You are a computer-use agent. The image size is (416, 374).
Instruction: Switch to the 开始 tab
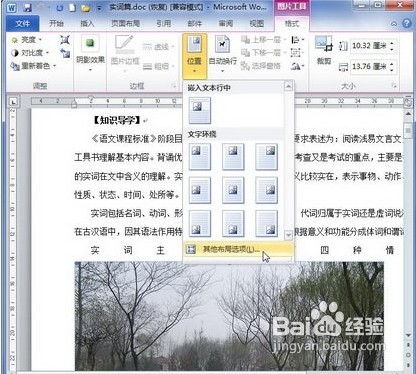coord(56,24)
